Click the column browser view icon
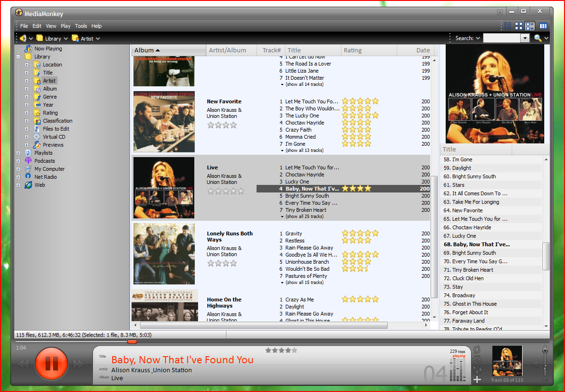This screenshot has width=565, height=392. point(543,26)
